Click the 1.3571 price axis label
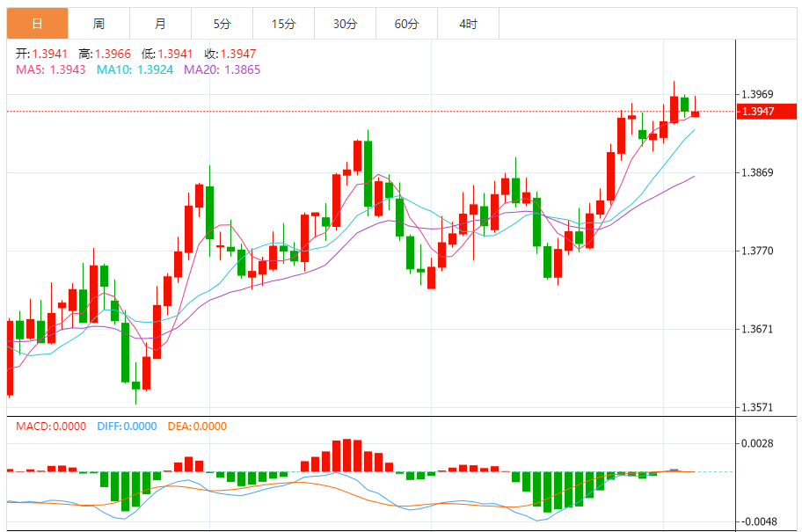Viewport: 802px width, 532px height. (757, 408)
